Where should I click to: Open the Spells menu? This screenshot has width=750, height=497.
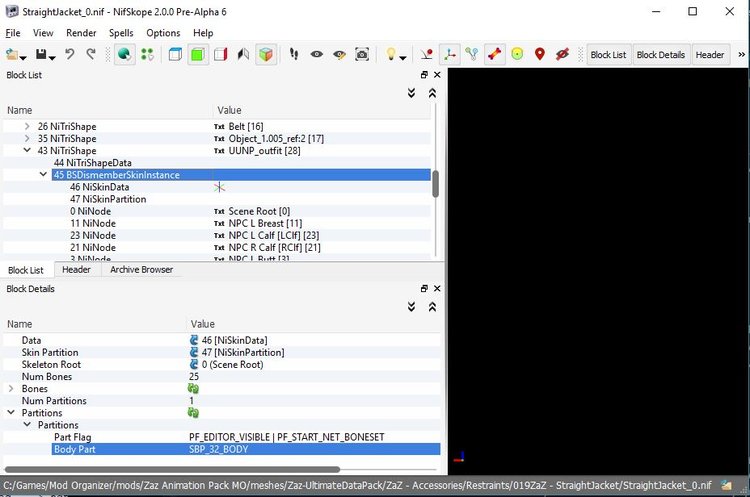pyautogui.click(x=121, y=33)
